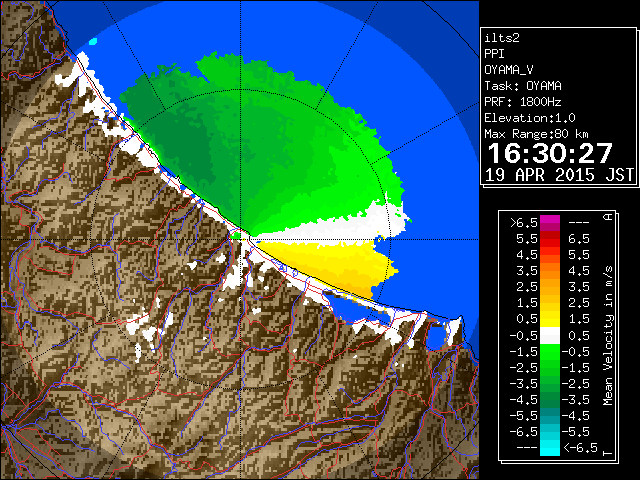The width and height of the screenshot is (640, 480).
Task: Click the ilts2 label in info box
Action: [x=502, y=38]
